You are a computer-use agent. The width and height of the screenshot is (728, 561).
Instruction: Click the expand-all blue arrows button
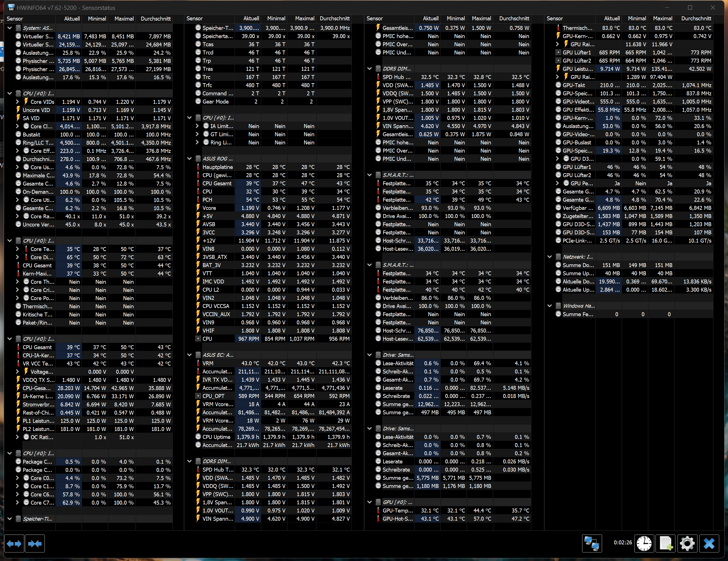[x=14, y=544]
